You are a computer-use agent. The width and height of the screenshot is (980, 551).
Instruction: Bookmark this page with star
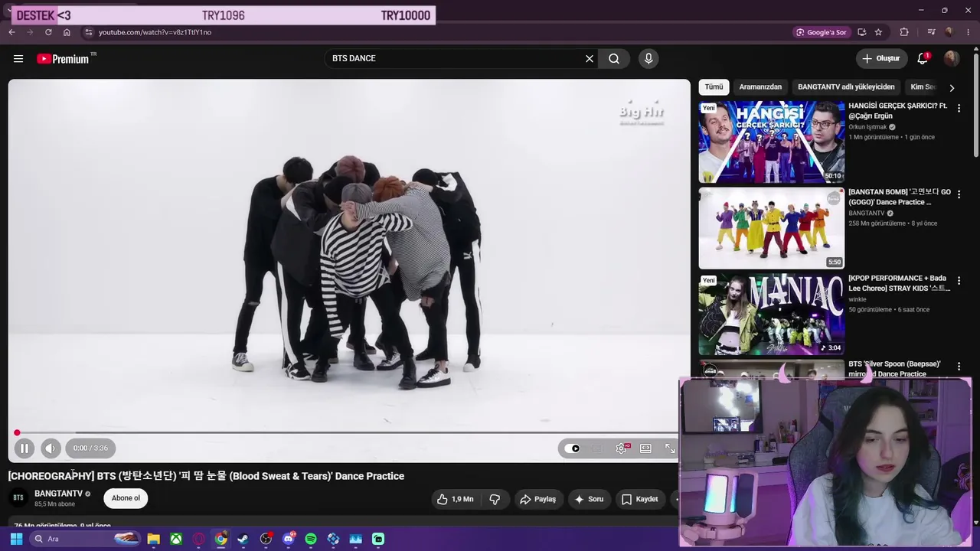pos(878,32)
